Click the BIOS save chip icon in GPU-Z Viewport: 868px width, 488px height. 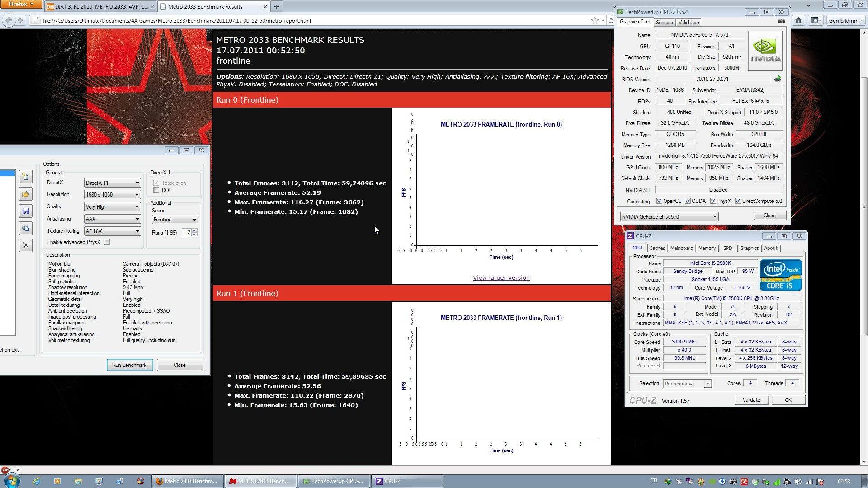[x=777, y=79]
